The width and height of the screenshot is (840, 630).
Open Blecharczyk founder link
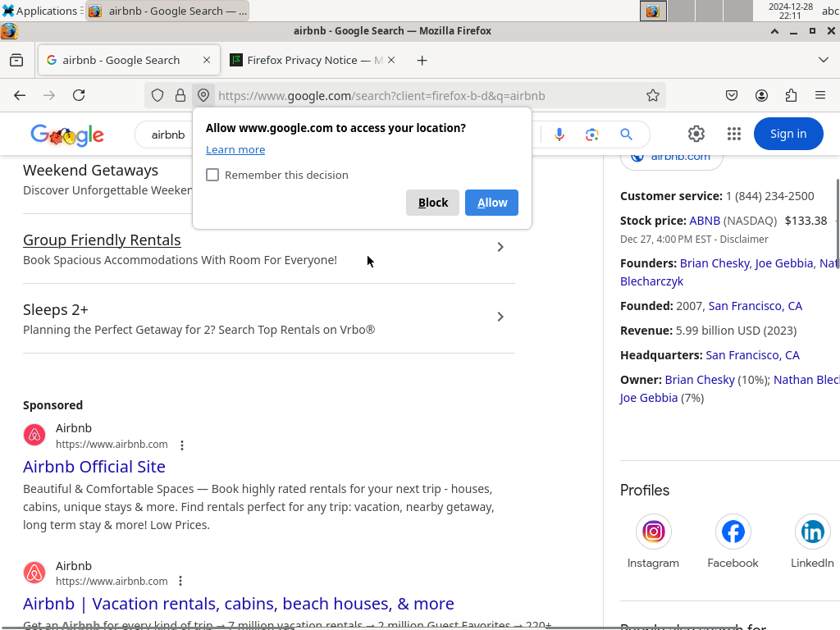652,281
